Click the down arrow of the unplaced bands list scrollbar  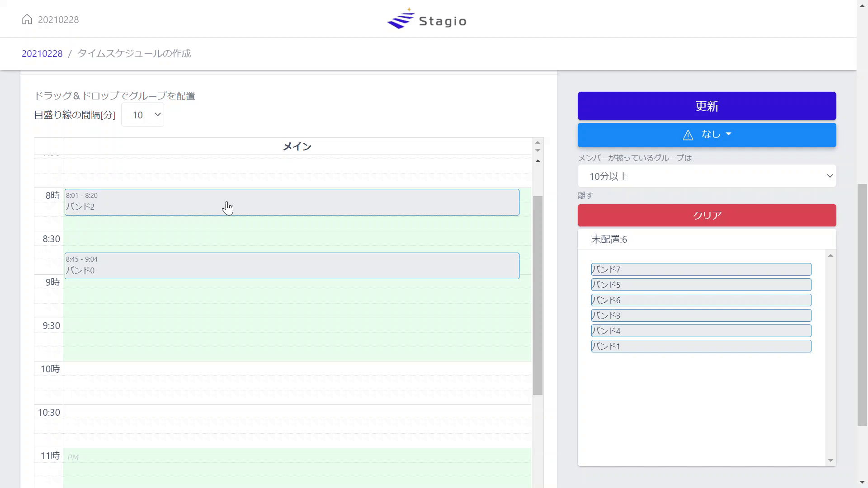(830, 460)
